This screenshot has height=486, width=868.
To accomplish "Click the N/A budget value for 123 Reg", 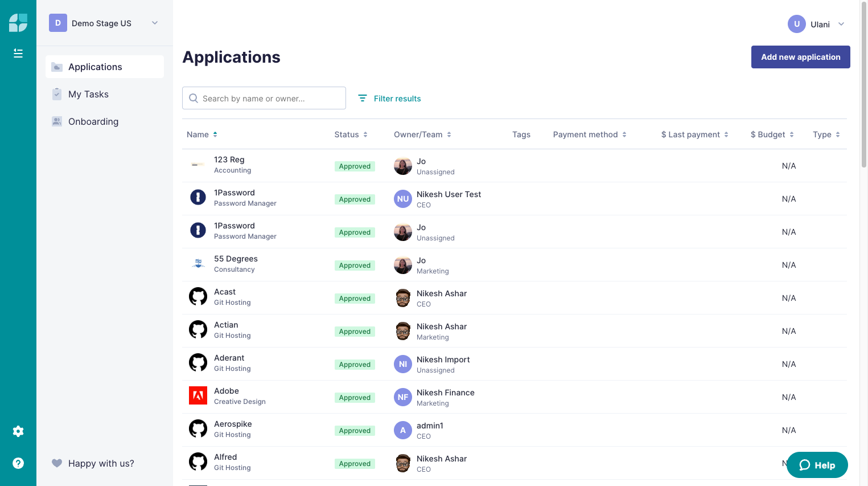I will tap(789, 166).
